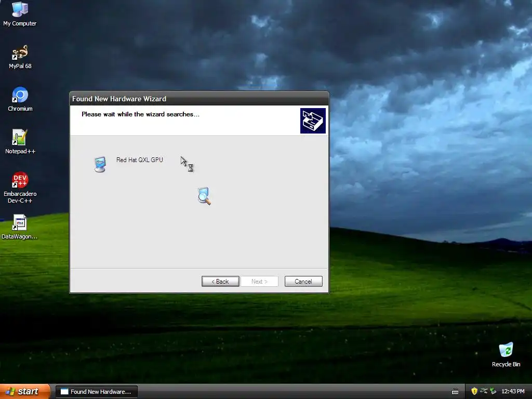This screenshot has height=399, width=532.
Task: Select the Notepad++ desktop shortcut
Action: pyautogui.click(x=20, y=142)
